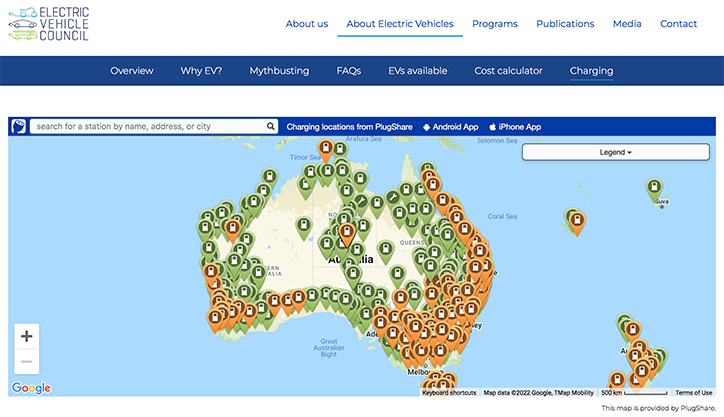The width and height of the screenshot is (724, 417).
Task: Open the Programs menu item
Action: [495, 24]
